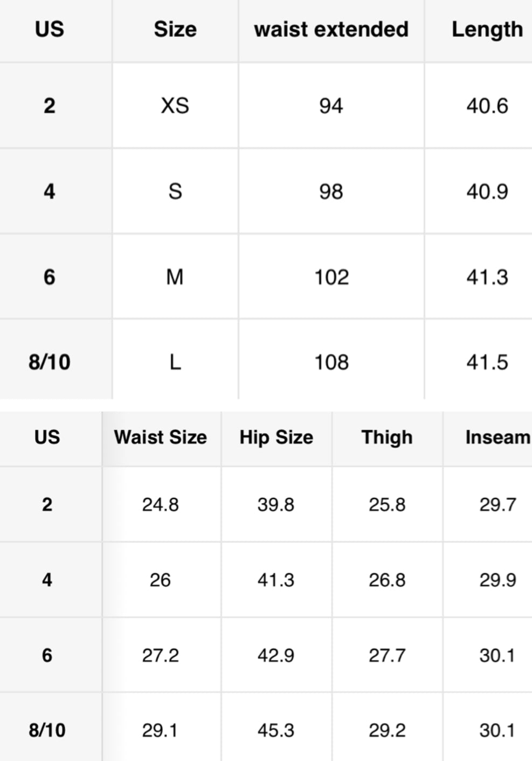The width and height of the screenshot is (532, 761).
Task: Click thigh value 27.7
Action: [x=387, y=655]
